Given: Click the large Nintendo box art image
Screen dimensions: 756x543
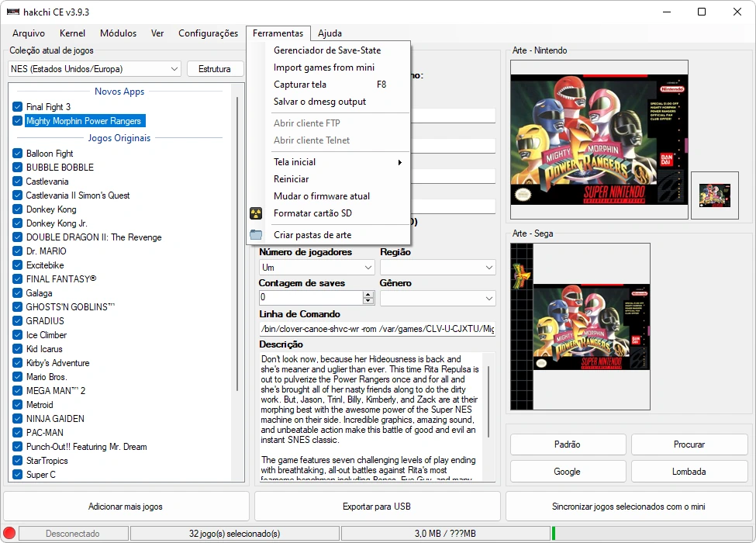Looking at the screenshot, I should click(x=595, y=140).
